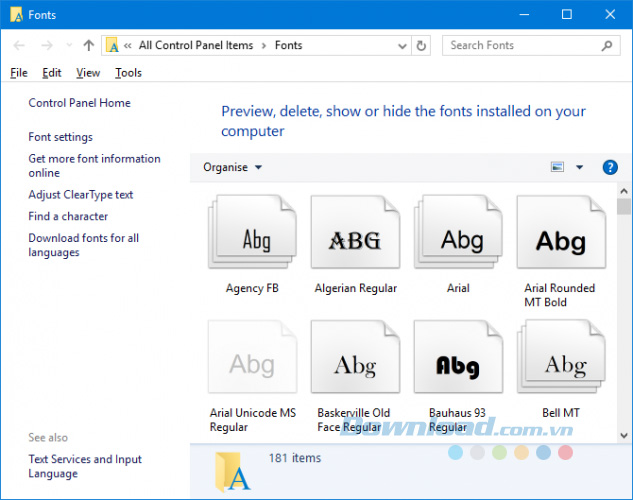Click the double chevron before All Control Panel Items

(x=128, y=46)
